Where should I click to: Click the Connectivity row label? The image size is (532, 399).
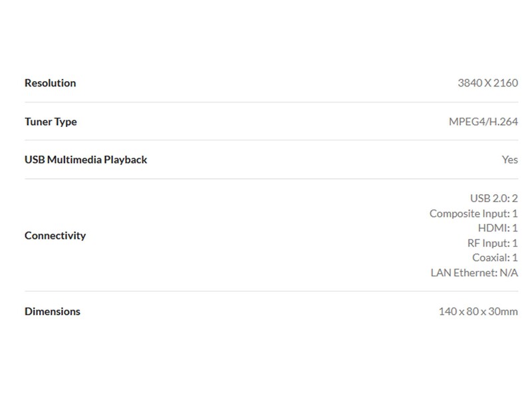point(55,235)
